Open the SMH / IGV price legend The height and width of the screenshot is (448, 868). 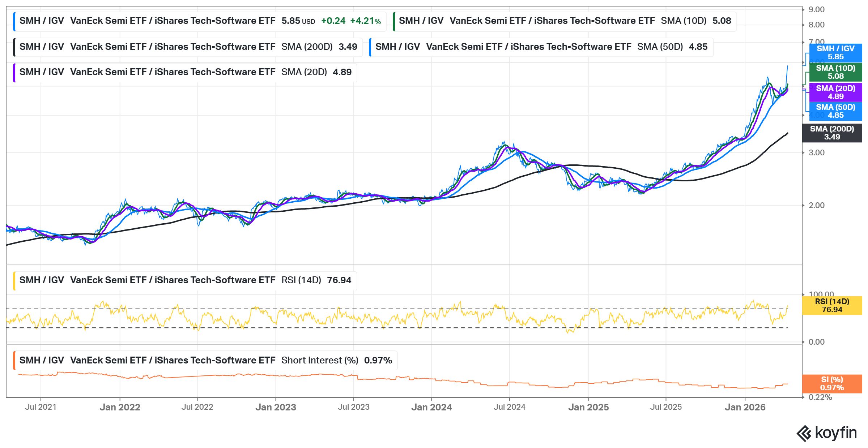[x=200, y=21]
